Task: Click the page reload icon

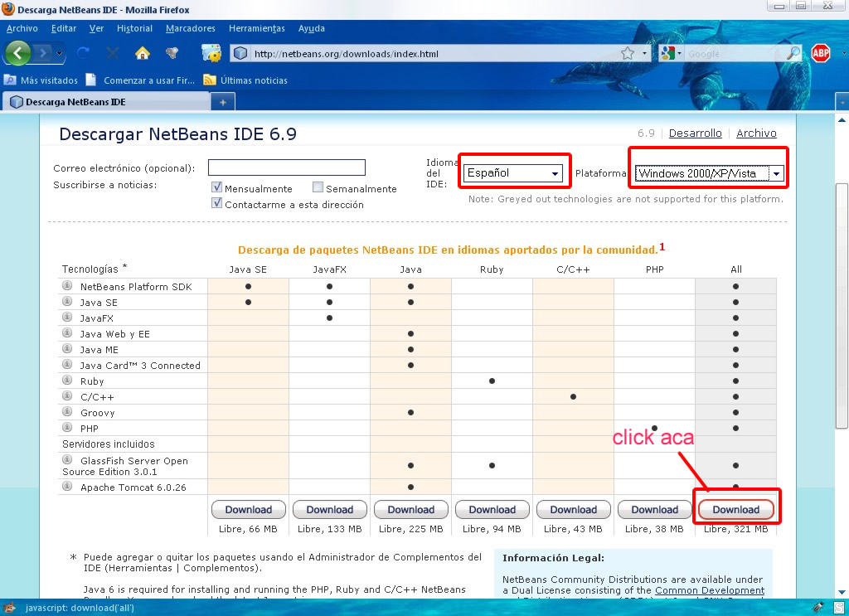Action: pyautogui.click(x=84, y=53)
